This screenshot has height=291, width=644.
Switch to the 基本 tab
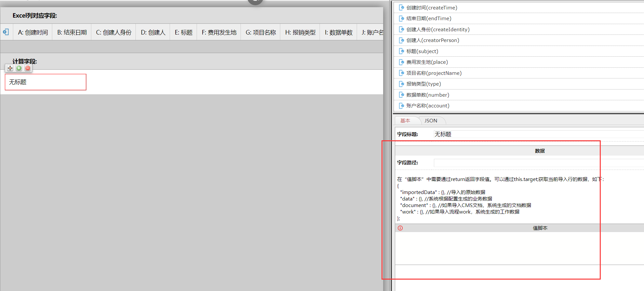(405, 121)
